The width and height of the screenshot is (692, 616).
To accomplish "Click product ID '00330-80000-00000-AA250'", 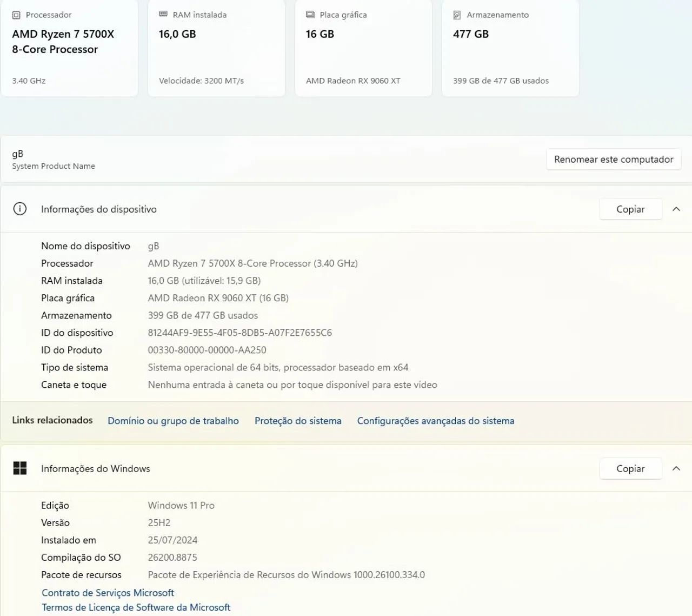I will point(207,350).
